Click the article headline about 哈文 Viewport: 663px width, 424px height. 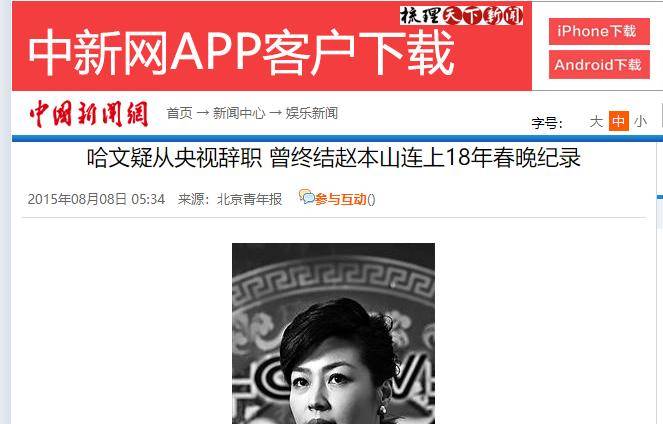coord(333,157)
